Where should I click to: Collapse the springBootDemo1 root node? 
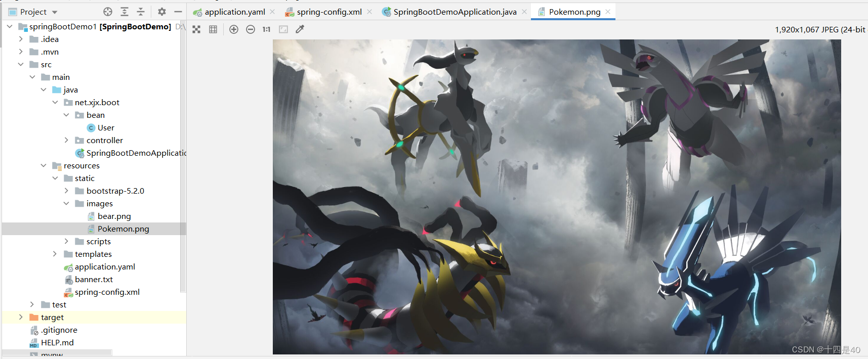[x=10, y=26]
